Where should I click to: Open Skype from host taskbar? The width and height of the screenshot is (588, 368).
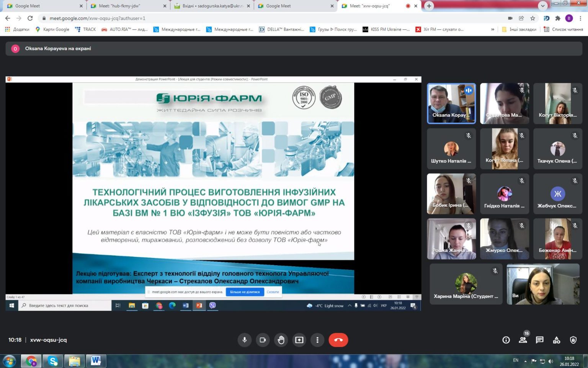tap(53, 361)
